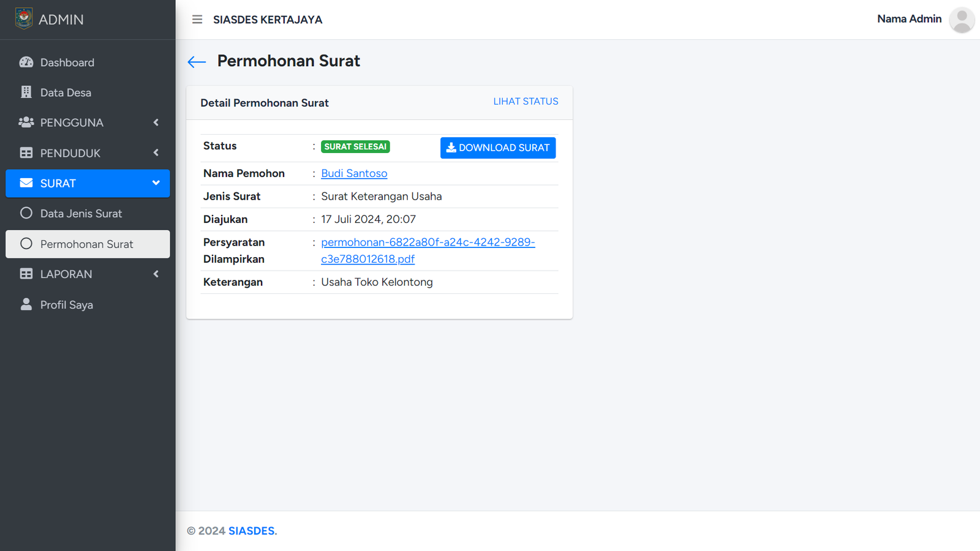Click the ADMIN logo emblem
980x551 pixels.
click(24, 19)
